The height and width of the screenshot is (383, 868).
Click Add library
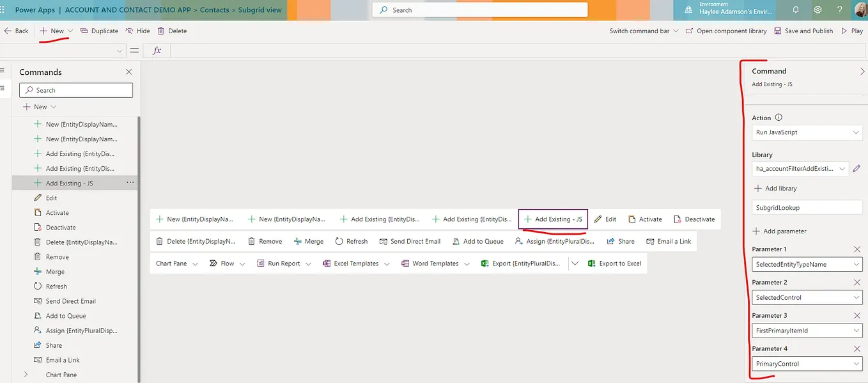[x=775, y=189]
